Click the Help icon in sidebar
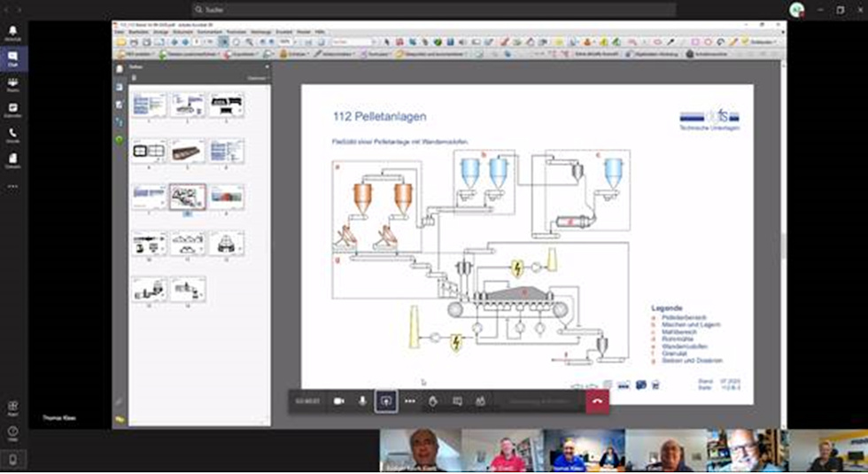 click(12, 434)
